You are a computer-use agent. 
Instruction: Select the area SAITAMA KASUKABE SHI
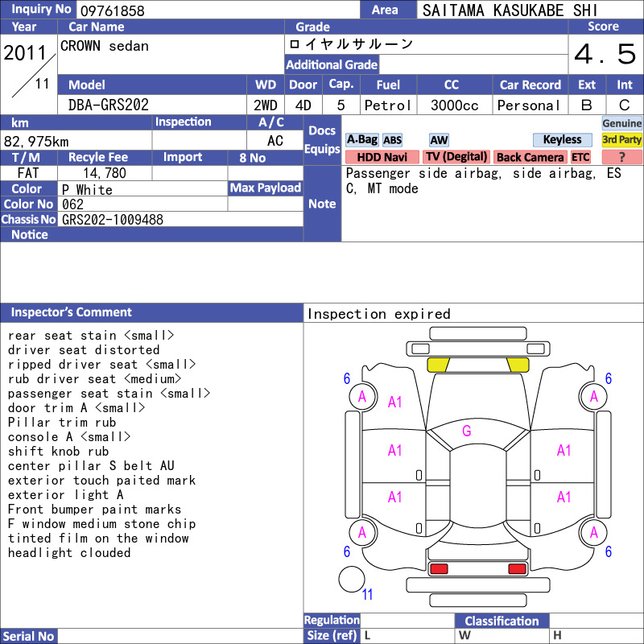[x=510, y=10]
